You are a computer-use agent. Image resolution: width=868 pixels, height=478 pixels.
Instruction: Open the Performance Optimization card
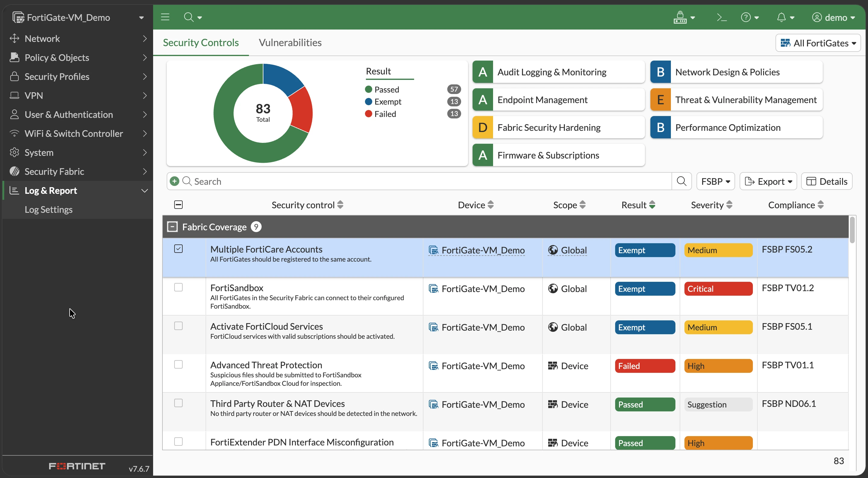(736, 127)
